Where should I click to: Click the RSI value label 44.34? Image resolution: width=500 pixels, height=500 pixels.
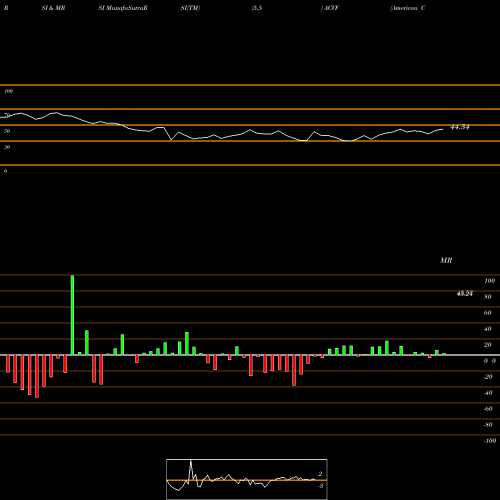460,127
